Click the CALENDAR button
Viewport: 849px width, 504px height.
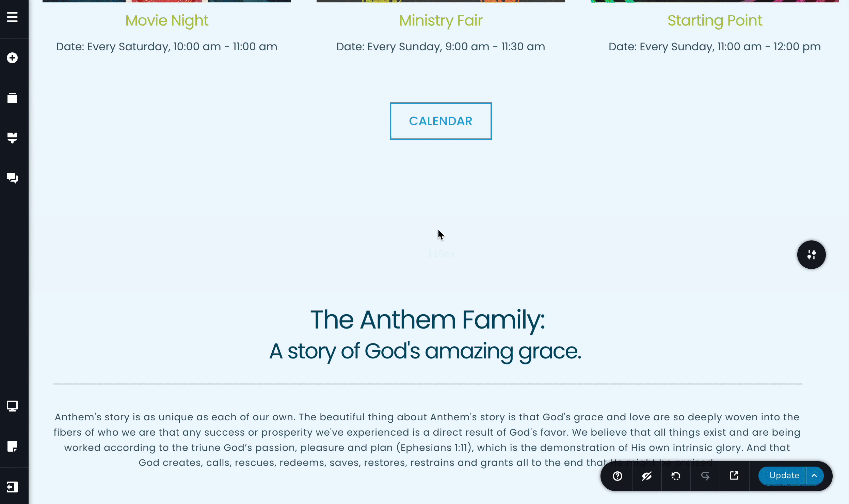[x=441, y=121]
